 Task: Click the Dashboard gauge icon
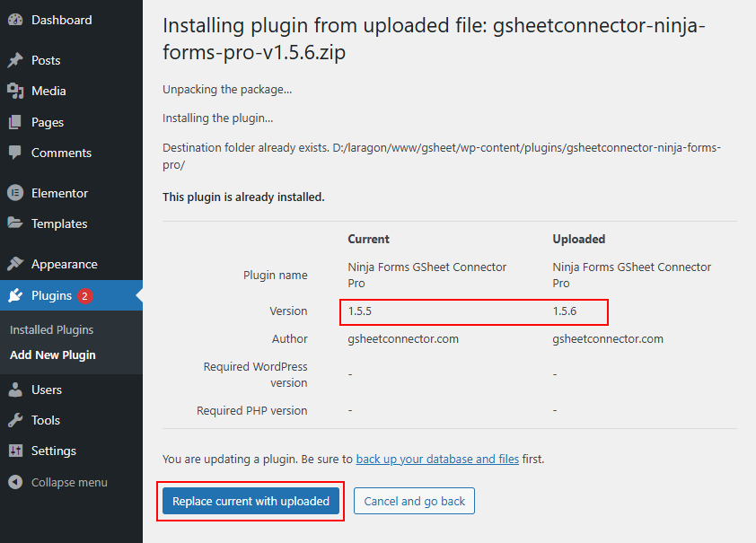click(15, 20)
